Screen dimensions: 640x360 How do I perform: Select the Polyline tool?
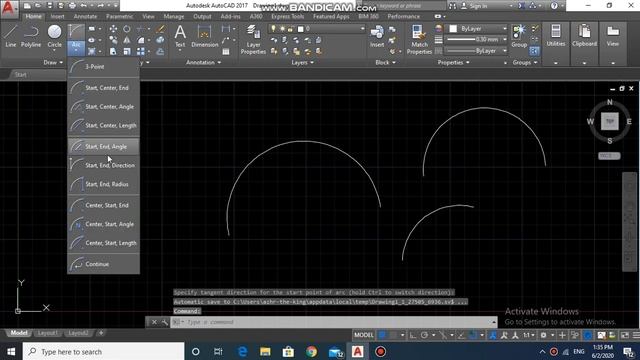click(31, 36)
